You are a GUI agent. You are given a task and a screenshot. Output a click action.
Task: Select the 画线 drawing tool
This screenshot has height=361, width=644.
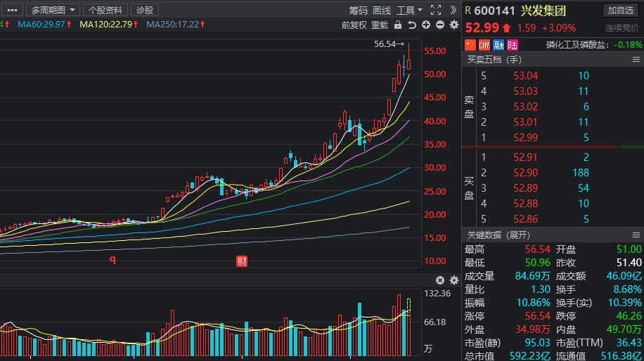pyautogui.click(x=382, y=11)
